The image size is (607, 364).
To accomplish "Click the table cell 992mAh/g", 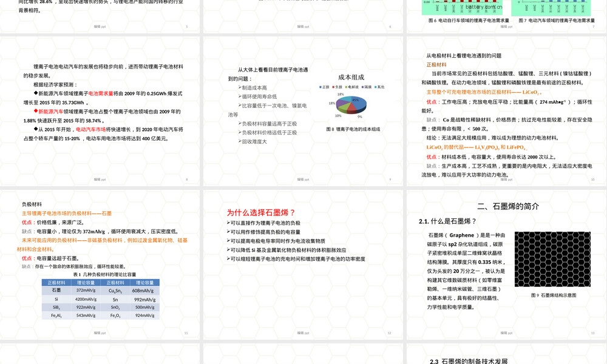I will pos(145,300).
